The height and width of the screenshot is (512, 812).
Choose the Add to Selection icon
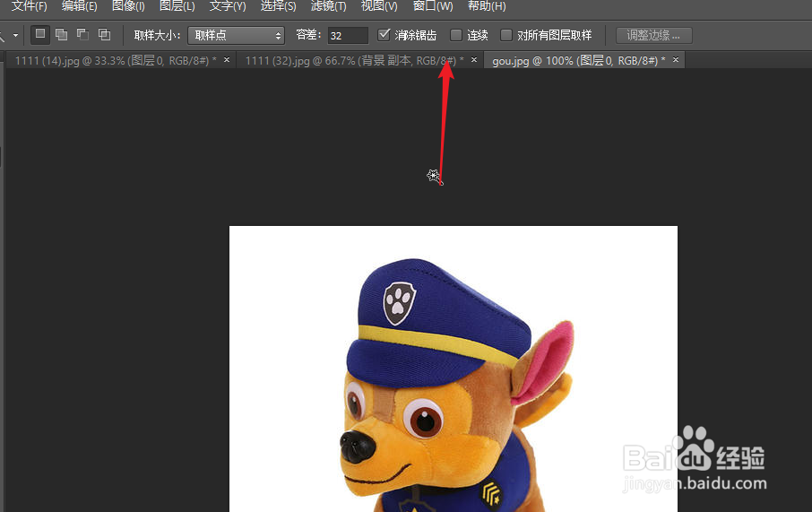click(x=61, y=35)
